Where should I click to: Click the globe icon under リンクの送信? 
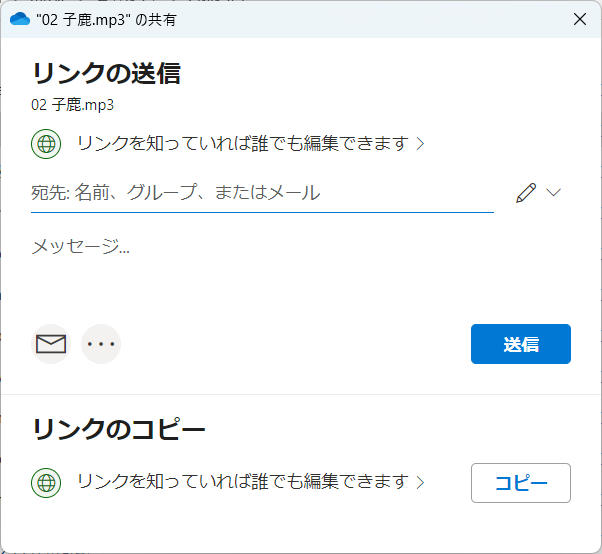pos(46,144)
